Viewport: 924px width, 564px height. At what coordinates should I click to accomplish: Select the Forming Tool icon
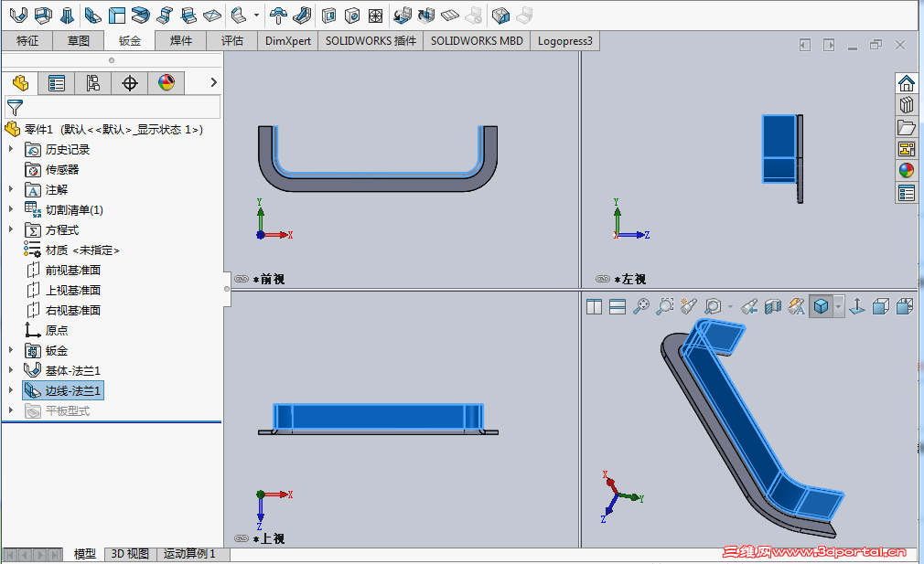pyautogui.click(x=278, y=16)
